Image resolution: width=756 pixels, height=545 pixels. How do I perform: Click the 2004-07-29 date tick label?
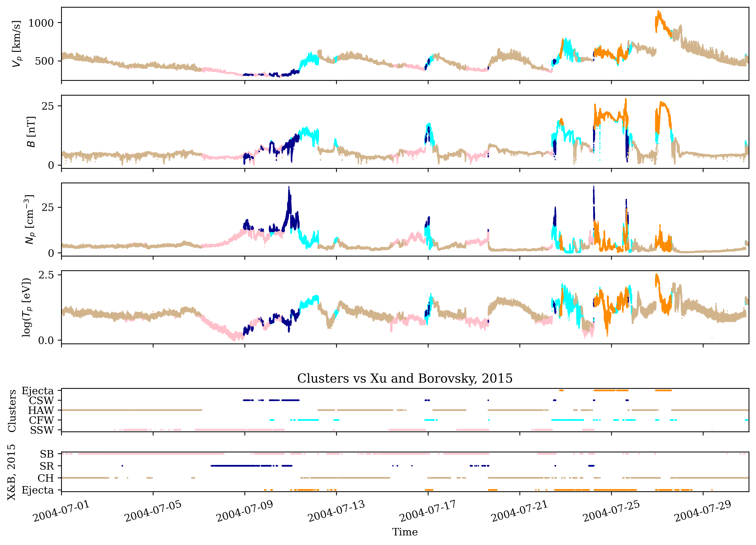pos(703,511)
